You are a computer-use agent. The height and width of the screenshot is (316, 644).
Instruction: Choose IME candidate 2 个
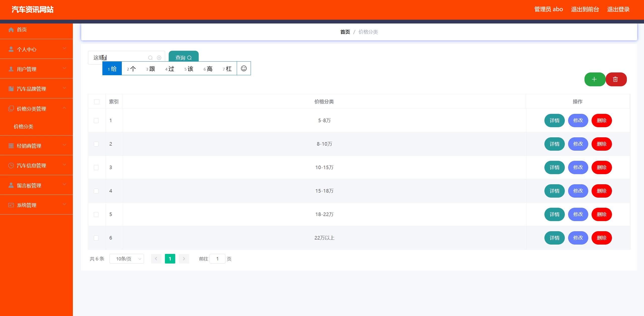tap(131, 68)
